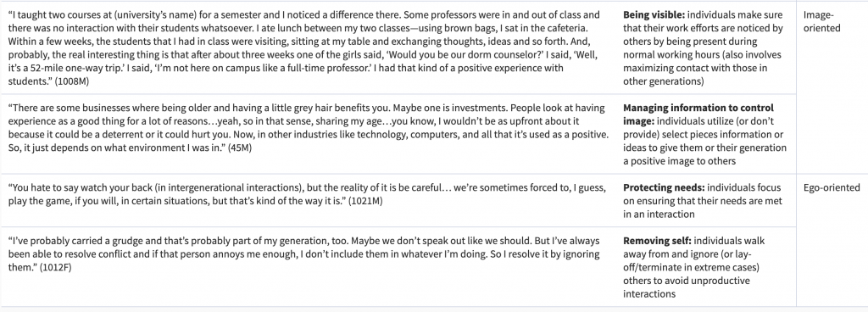Screen dimensions: 868x312
Task: Click the quote 'You hate to say watch your back'
Action: pos(307,194)
